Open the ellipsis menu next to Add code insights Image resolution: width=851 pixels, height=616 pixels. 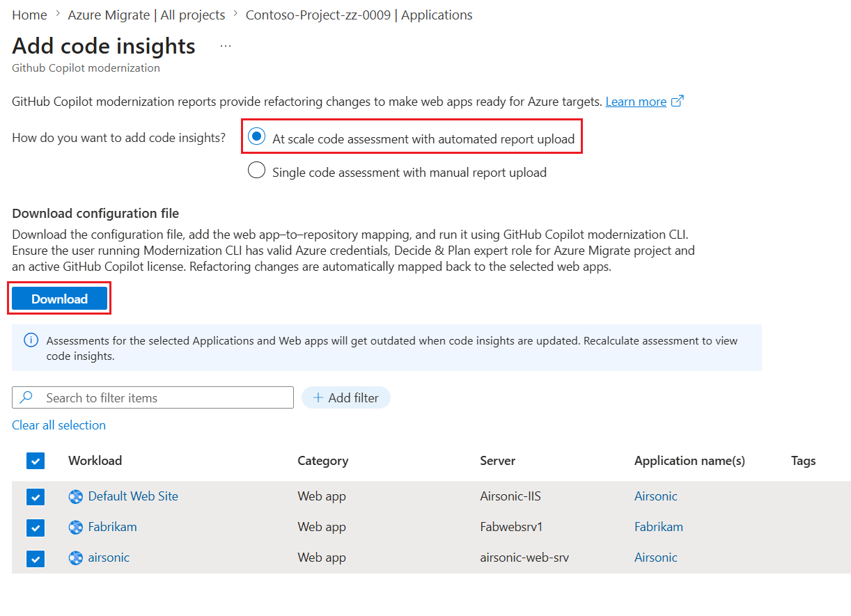(226, 46)
